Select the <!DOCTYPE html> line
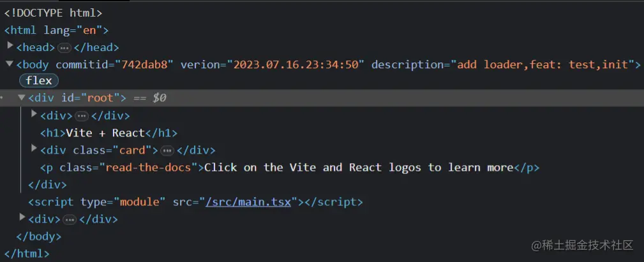The height and width of the screenshot is (262, 644). [53, 13]
